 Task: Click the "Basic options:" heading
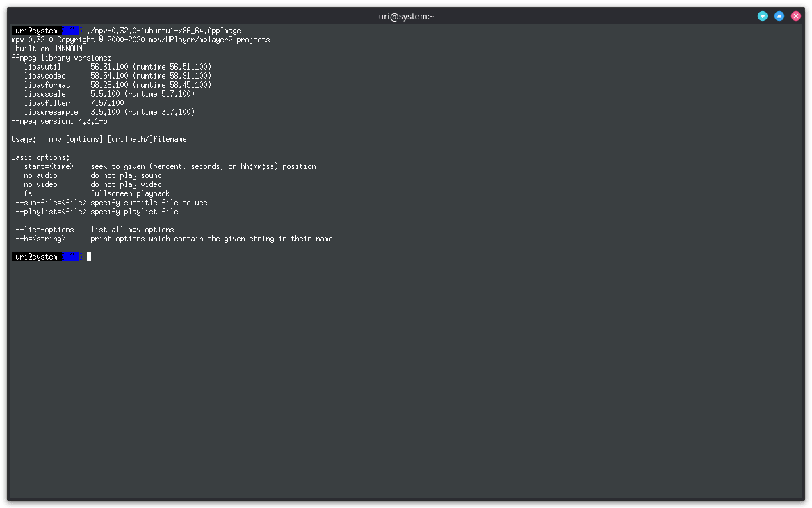pyautogui.click(x=40, y=157)
